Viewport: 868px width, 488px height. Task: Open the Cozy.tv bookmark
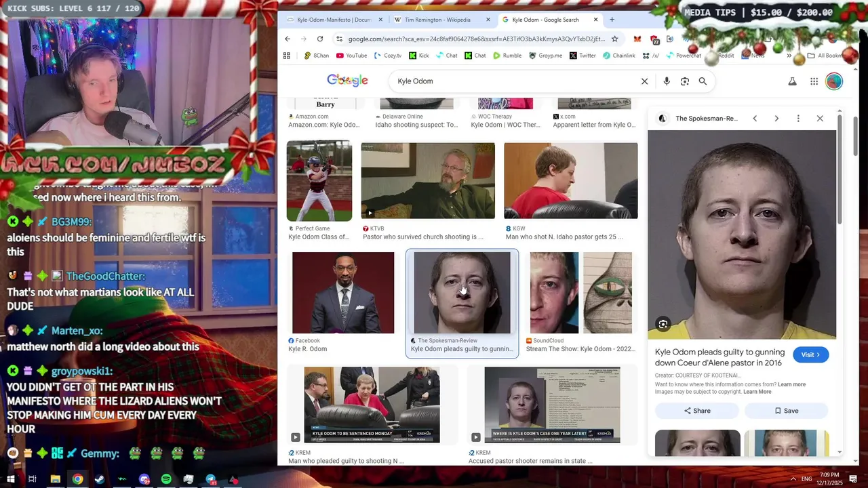pos(387,56)
